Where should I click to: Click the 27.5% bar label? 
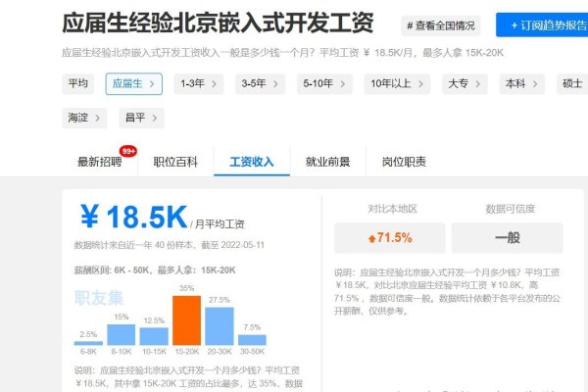[220, 300]
